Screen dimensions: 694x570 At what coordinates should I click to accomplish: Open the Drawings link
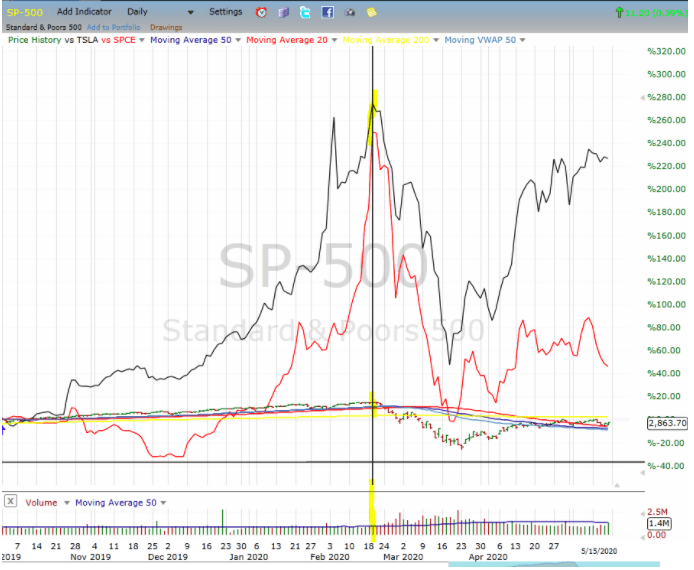166,27
